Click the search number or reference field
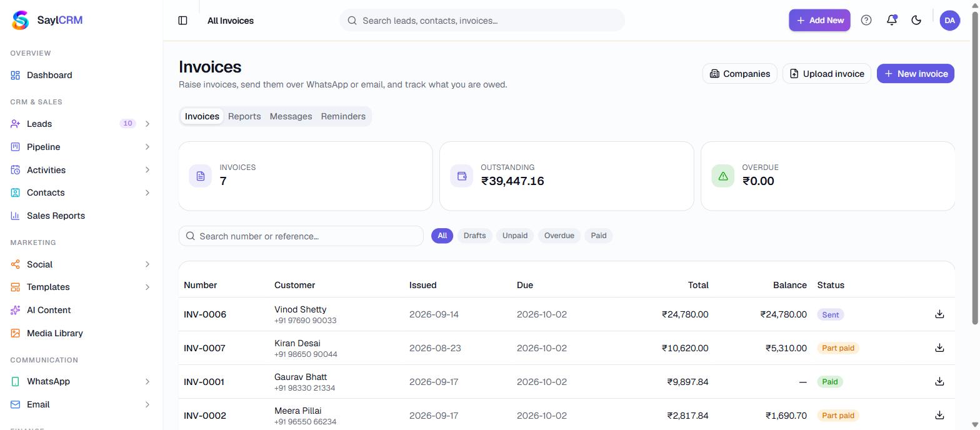This screenshot has width=980, height=430. (301, 236)
